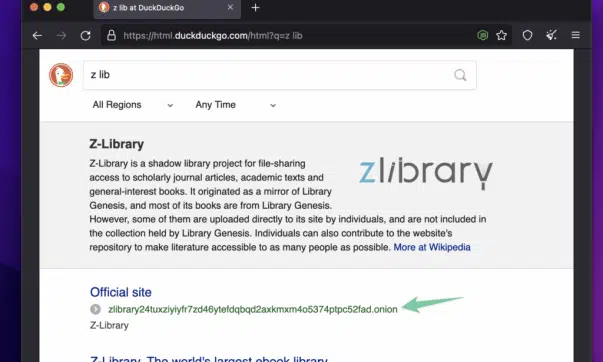Open a new tab with the plus button

click(x=255, y=8)
